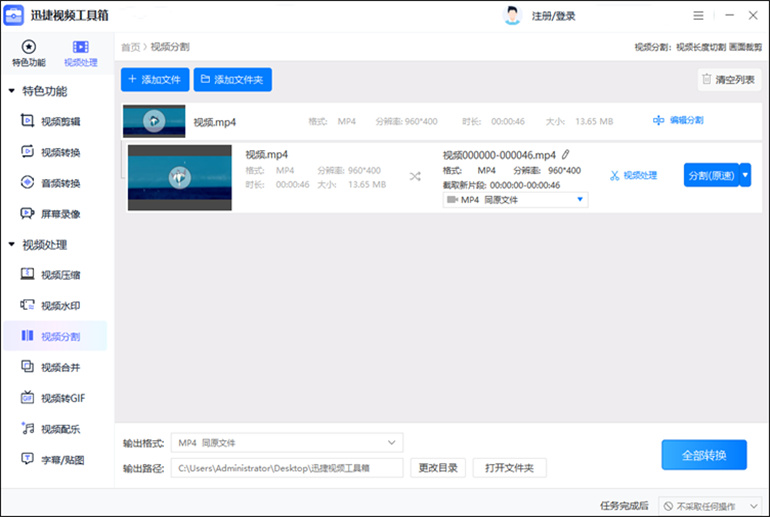Click the 打开文件夹 button
The image size is (770, 517).
click(509, 468)
